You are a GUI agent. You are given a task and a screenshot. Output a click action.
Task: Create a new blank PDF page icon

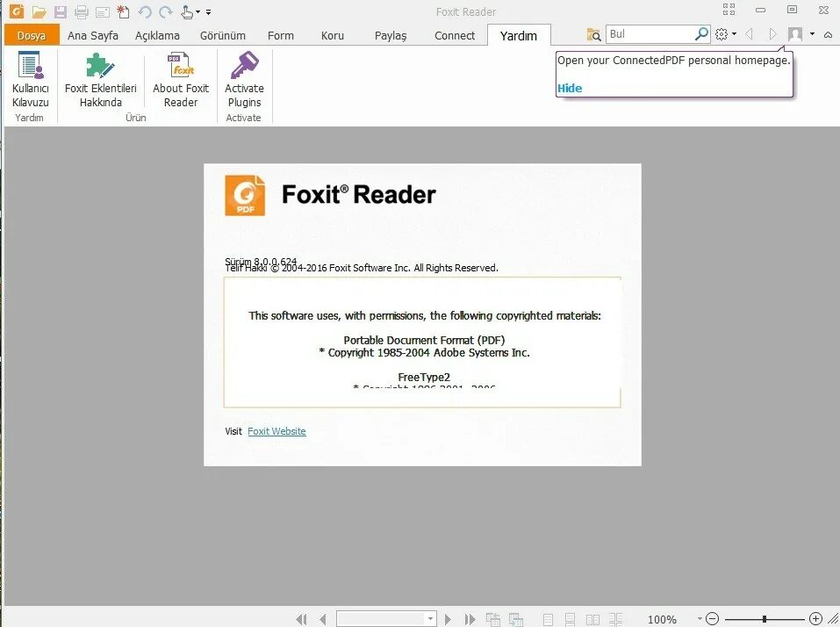[123, 11]
